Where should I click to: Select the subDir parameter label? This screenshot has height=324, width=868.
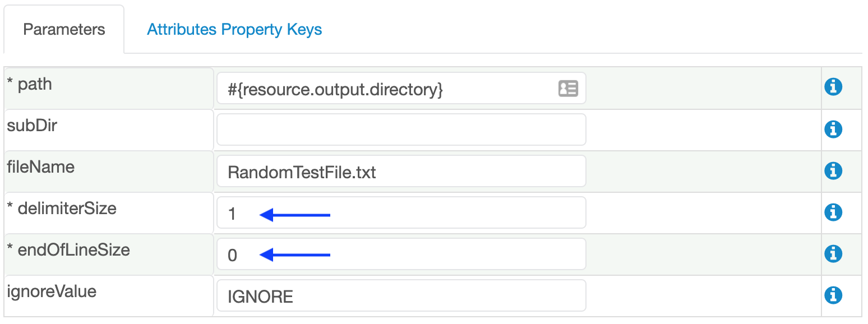[x=32, y=126]
